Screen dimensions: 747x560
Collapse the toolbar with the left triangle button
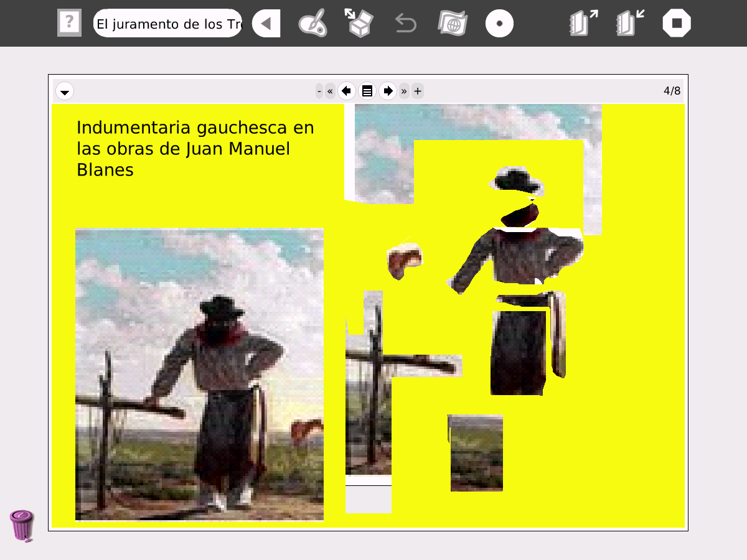click(266, 24)
